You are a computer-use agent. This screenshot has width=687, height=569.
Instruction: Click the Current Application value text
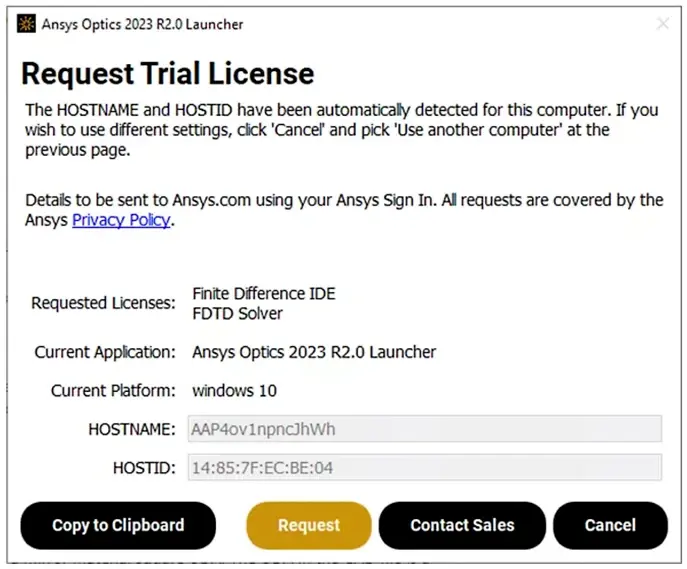click(x=314, y=352)
